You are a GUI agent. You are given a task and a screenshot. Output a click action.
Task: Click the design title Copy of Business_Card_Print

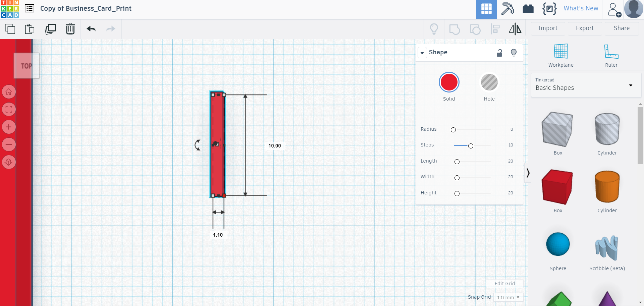pyautogui.click(x=86, y=8)
